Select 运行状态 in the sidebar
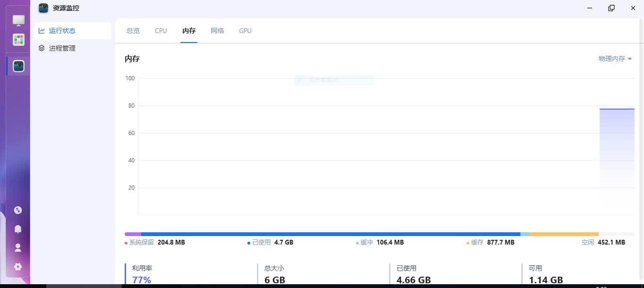Screen dimensions: 644x288 tap(73, 31)
